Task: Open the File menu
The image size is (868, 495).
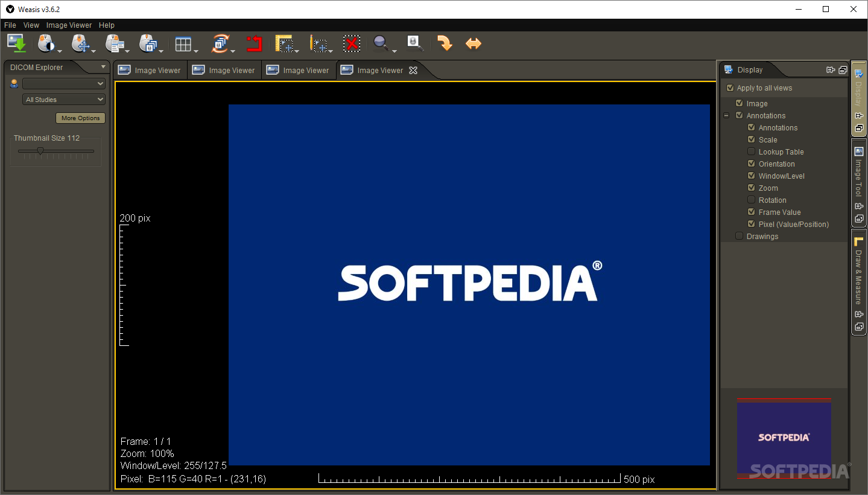Action: coord(10,25)
